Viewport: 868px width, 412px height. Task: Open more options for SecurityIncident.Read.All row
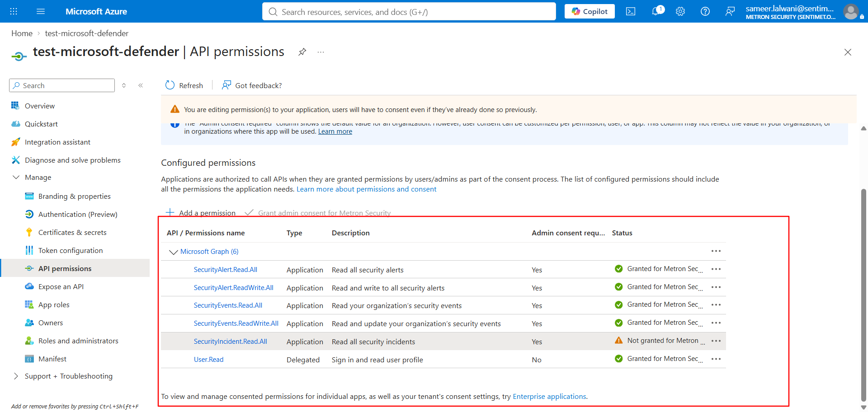[716, 341]
